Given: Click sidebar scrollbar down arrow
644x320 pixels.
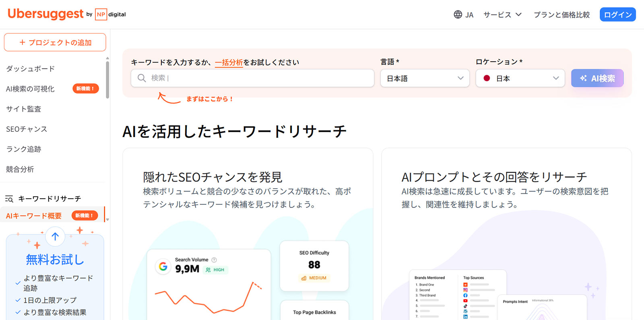Looking at the screenshot, I should click(107, 220).
